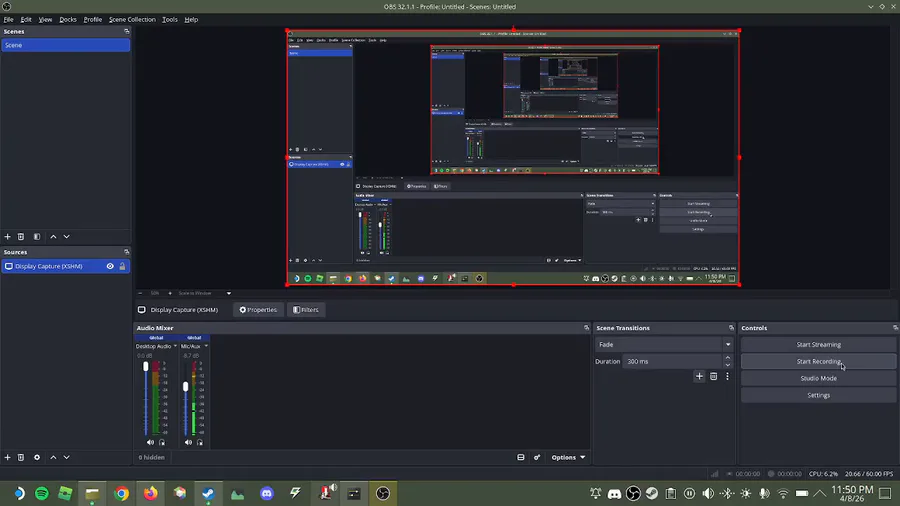Open source properties gear icon in Sources panel

(x=37, y=457)
